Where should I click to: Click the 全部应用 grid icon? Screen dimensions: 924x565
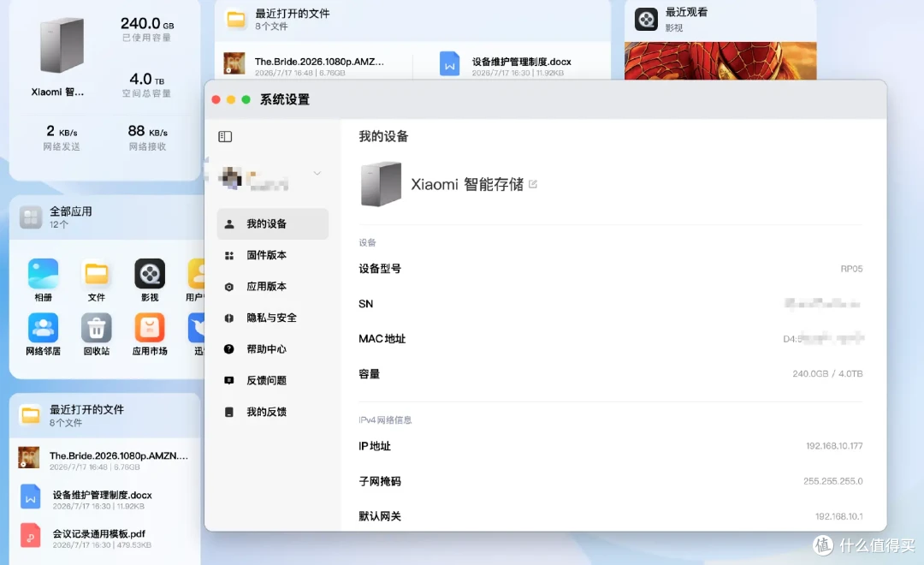31,217
